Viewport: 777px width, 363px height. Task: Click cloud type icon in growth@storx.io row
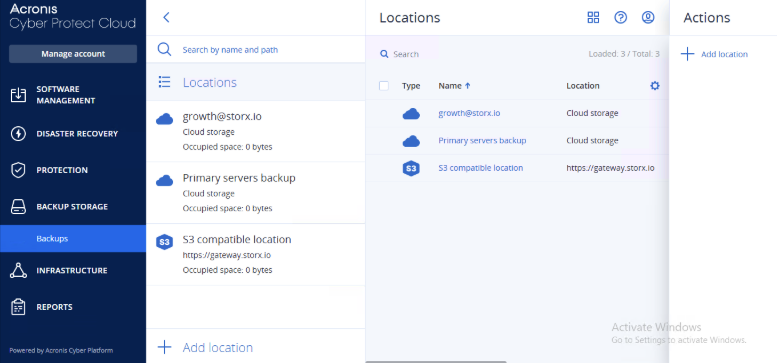(x=411, y=113)
